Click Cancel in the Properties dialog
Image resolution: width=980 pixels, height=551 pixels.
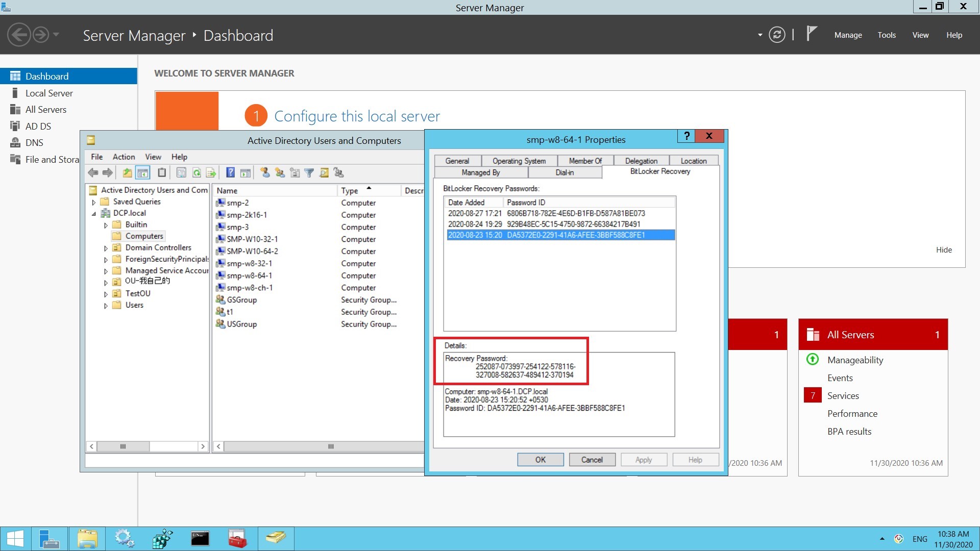click(592, 460)
